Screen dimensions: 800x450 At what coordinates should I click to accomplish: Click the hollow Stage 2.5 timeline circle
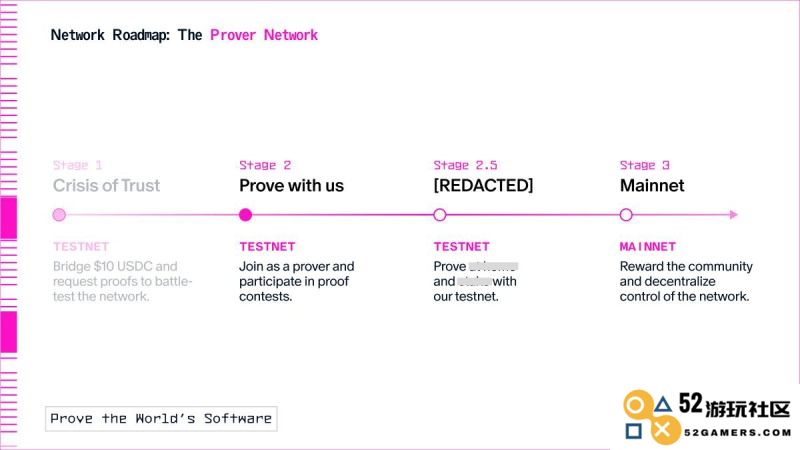coord(440,215)
